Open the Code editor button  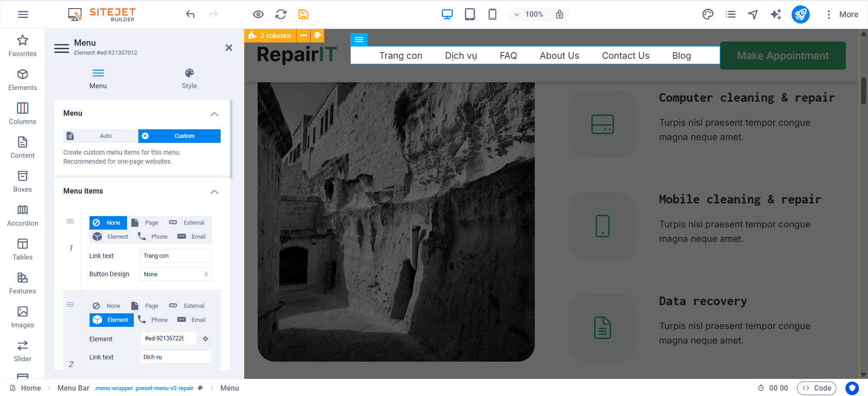pyautogui.click(x=817, y=388)
